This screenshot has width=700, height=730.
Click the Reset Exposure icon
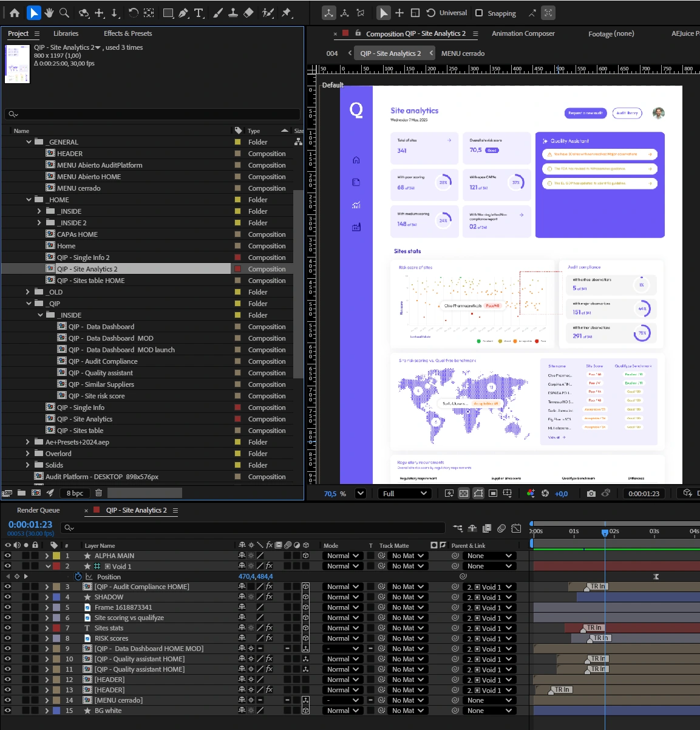tap(545, 493)
